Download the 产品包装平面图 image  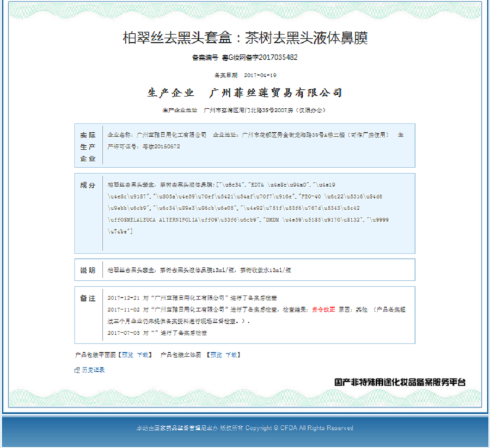[x=143, y=355]
